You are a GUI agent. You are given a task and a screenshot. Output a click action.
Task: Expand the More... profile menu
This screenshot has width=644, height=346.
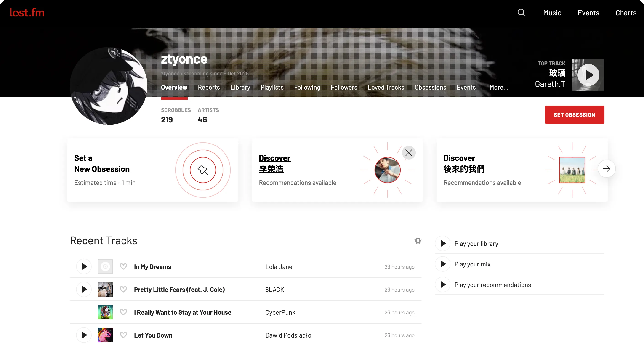pos(499,87)
